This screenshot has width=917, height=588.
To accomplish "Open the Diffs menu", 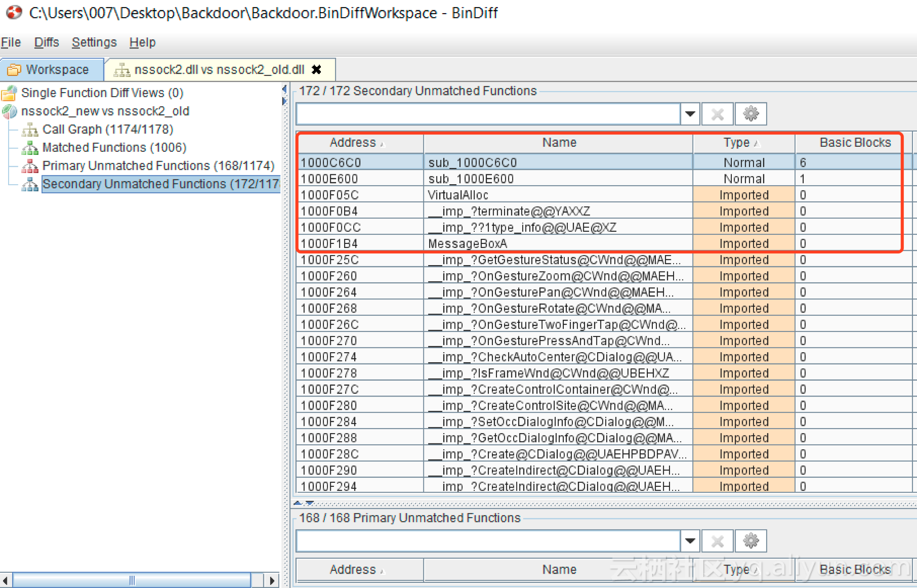I will pos(47,42).
